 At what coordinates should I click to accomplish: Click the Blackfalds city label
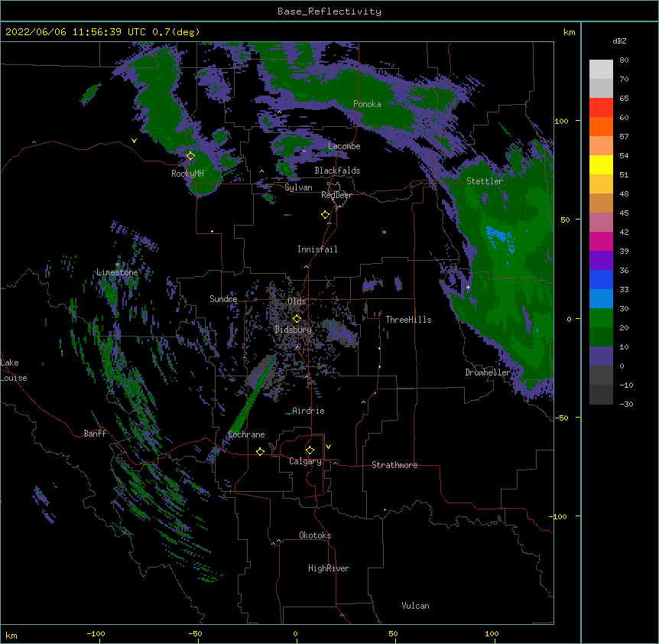(337, 171)
